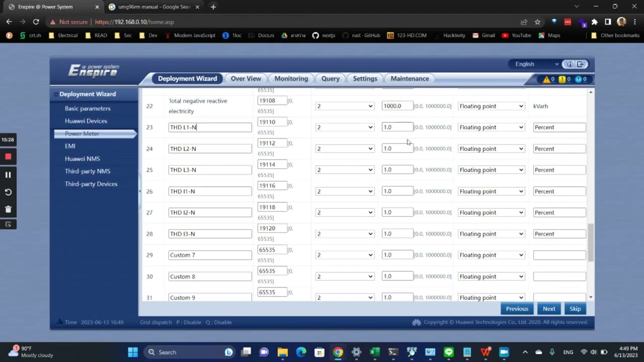Open the browser extensions puzzle icon
The width and height of the screenshot is (644, 362).
click(x=595, y=22)
